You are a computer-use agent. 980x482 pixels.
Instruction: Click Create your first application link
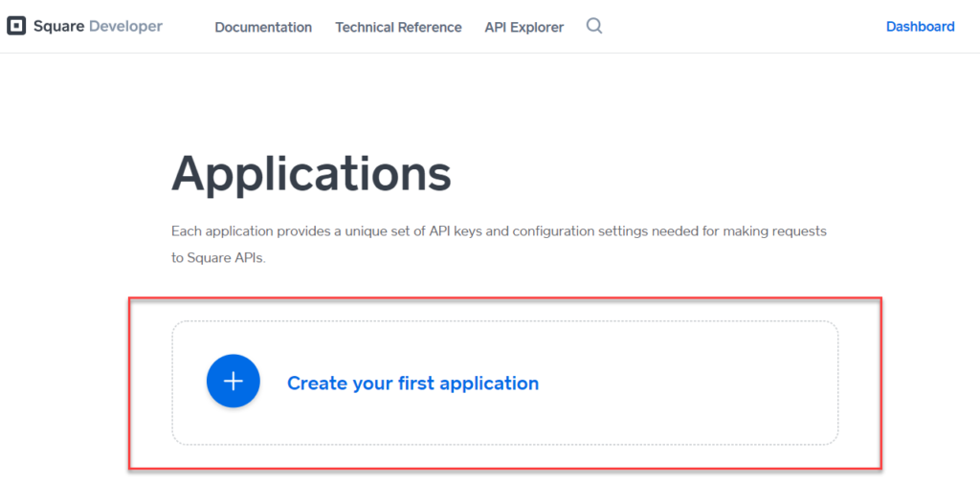(x=412, y=383)
